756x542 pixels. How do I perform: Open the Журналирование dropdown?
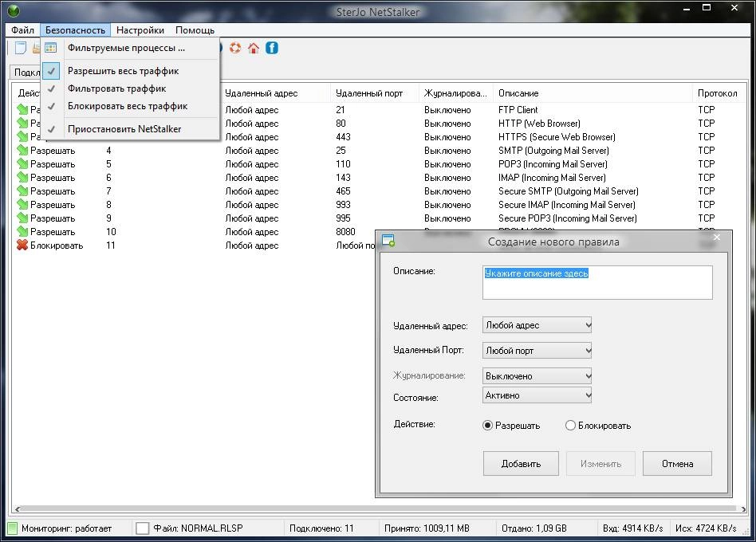pyautogui.click(x=537, y=375)
